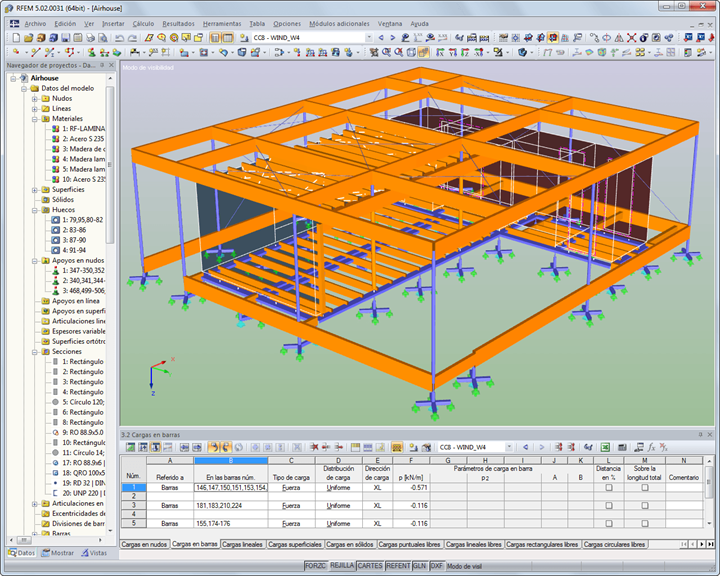Image resolution: width=720 pixels, height=576 pixels.
Task: Select the view against X (-X) icon
Action: (478, 52)
